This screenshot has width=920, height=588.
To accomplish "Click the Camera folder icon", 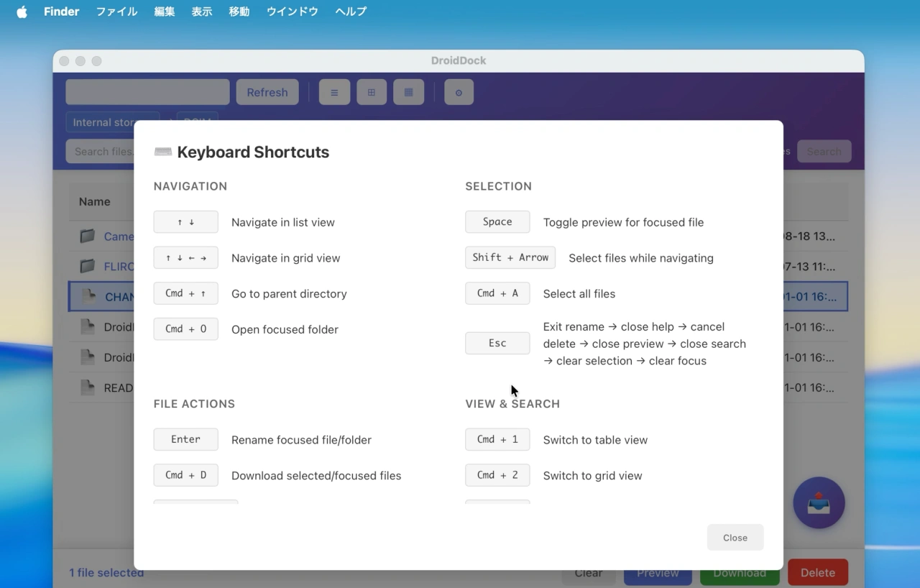I will (x=88, y=236).
